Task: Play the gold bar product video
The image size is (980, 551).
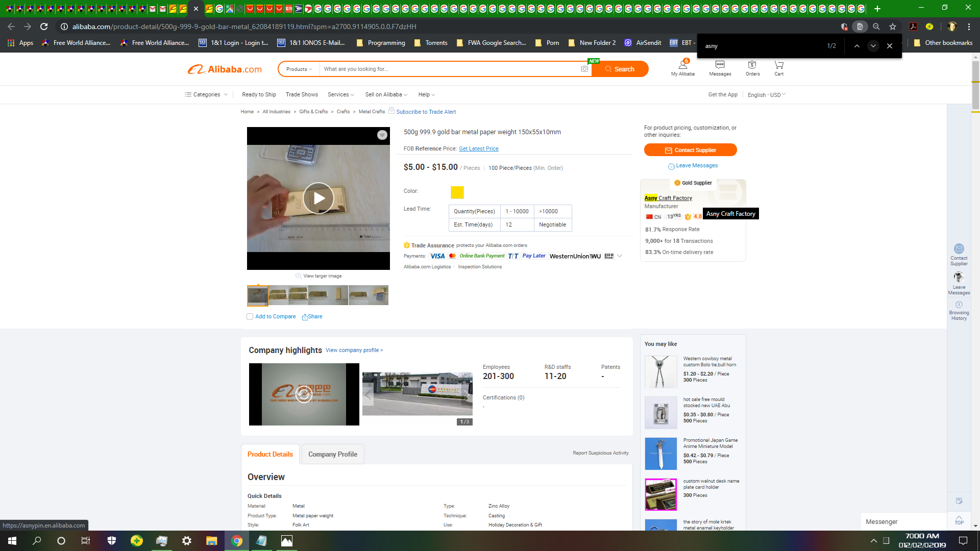Action: click(318, 198)
